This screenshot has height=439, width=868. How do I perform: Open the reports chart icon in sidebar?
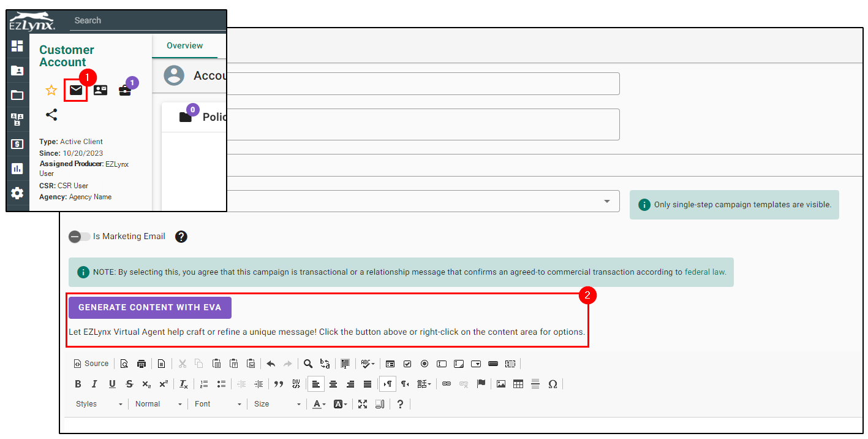(x=17, y=168)
